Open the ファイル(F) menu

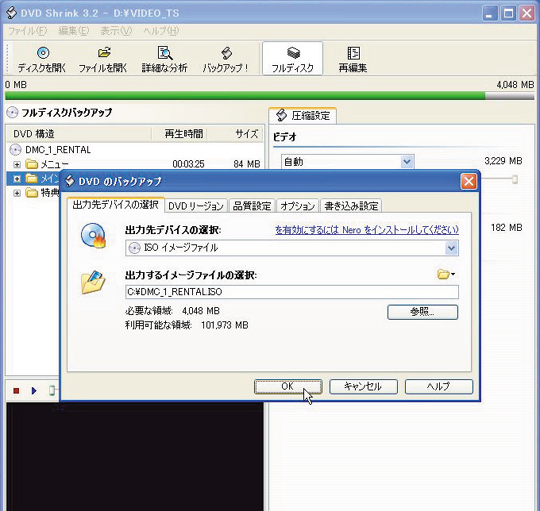pyautogui.click(x=27, y=31)
